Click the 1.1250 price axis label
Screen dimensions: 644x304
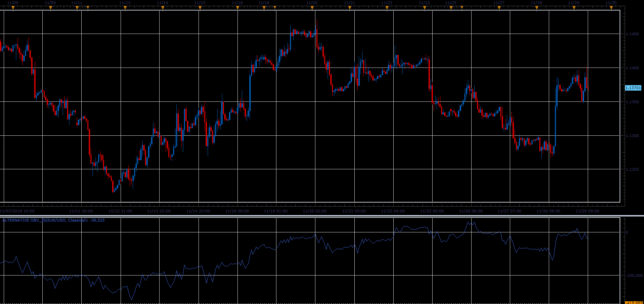(x=632, y=169)
